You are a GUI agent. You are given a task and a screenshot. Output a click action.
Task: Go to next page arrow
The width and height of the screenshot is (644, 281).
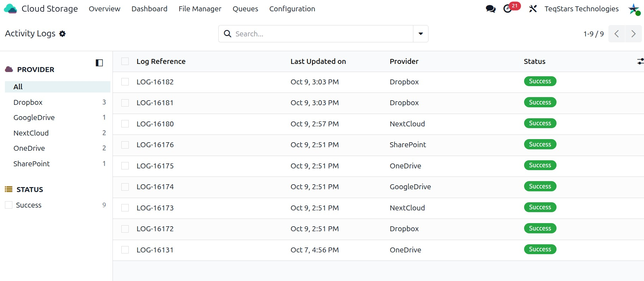click(633, 34)
